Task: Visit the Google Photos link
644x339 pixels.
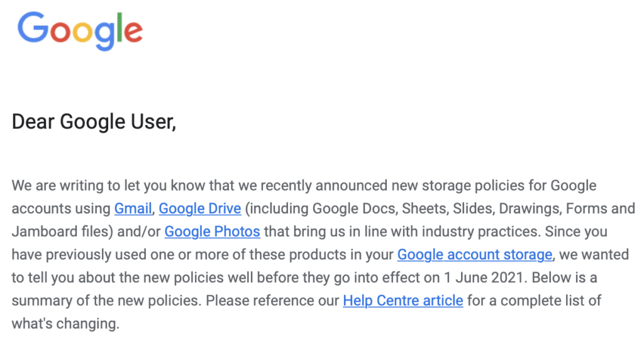Action: pos(213,231)
